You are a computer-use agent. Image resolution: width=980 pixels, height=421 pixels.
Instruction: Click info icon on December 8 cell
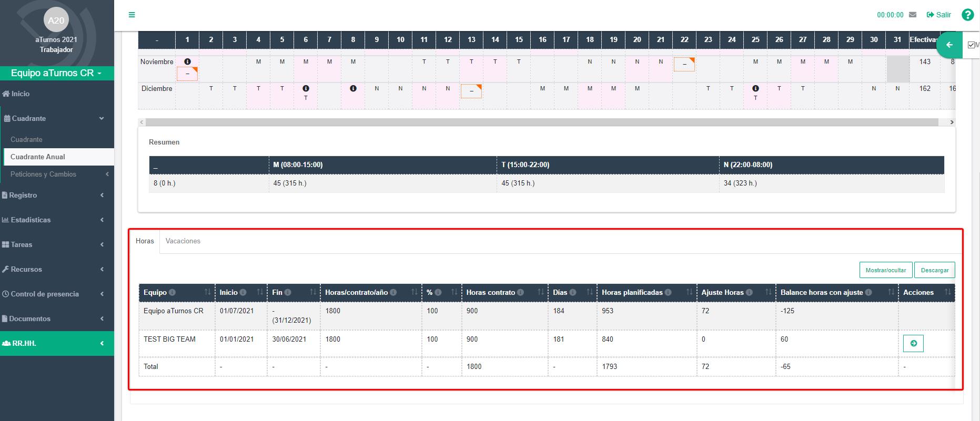353,88
